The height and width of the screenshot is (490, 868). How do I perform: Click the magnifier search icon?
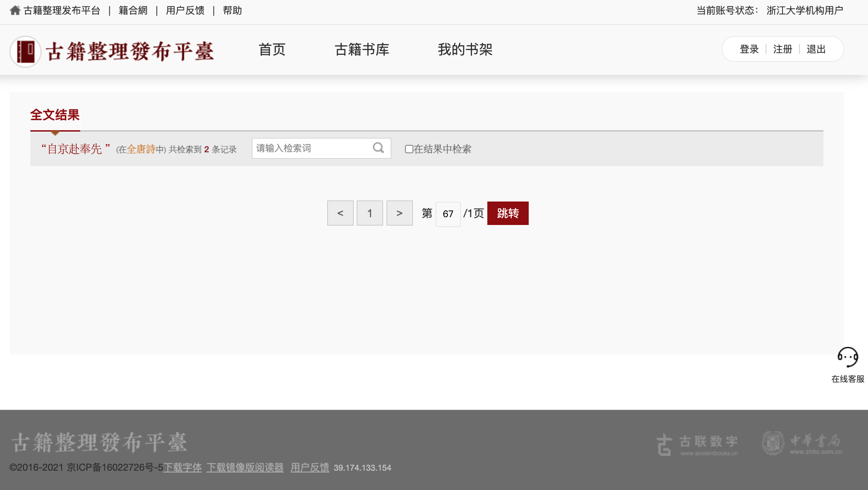coord(378,148)
